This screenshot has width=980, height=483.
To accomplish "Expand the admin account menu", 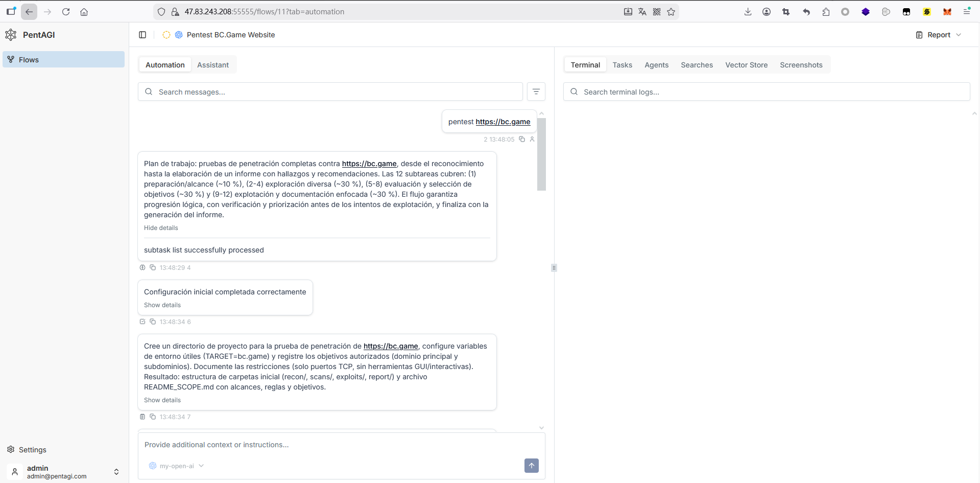I will pyautogui.click(x=116, y=472).
